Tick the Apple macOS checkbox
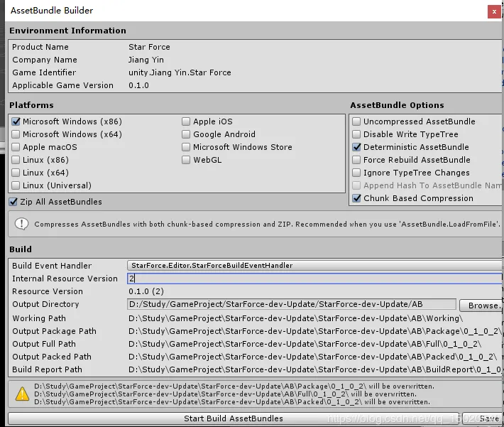Image resolution: width=504 pixels, height=427 pixels. (16, 147)
